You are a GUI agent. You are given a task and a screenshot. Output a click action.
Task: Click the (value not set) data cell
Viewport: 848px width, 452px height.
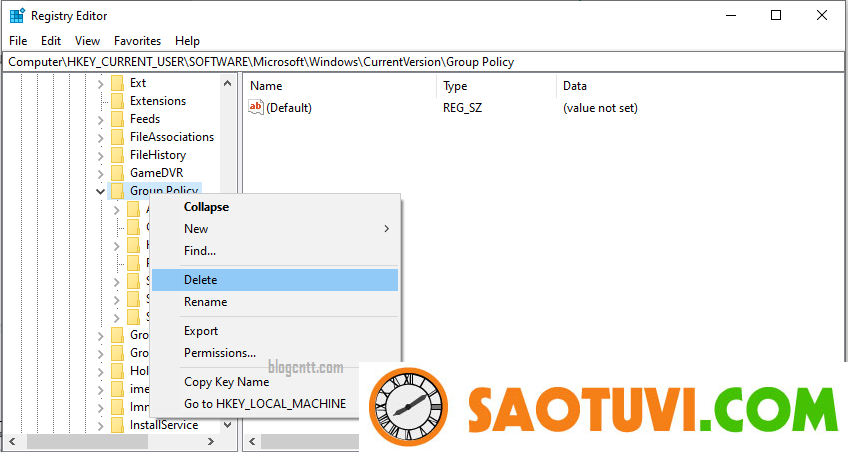pos(600,108)
